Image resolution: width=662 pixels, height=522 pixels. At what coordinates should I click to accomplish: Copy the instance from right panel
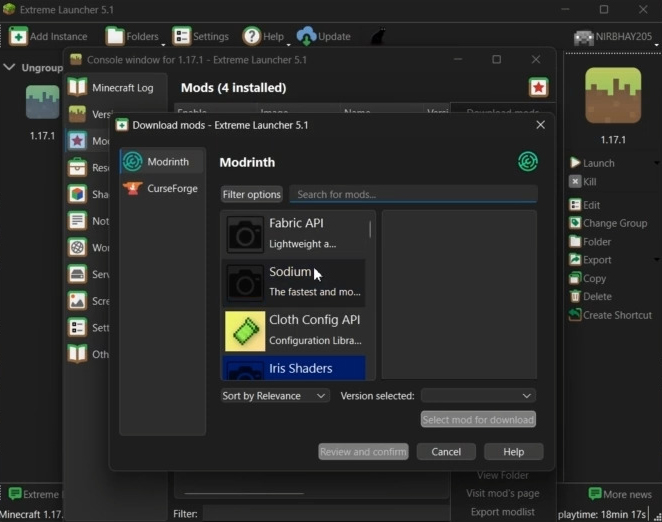(x=588, y=278)
